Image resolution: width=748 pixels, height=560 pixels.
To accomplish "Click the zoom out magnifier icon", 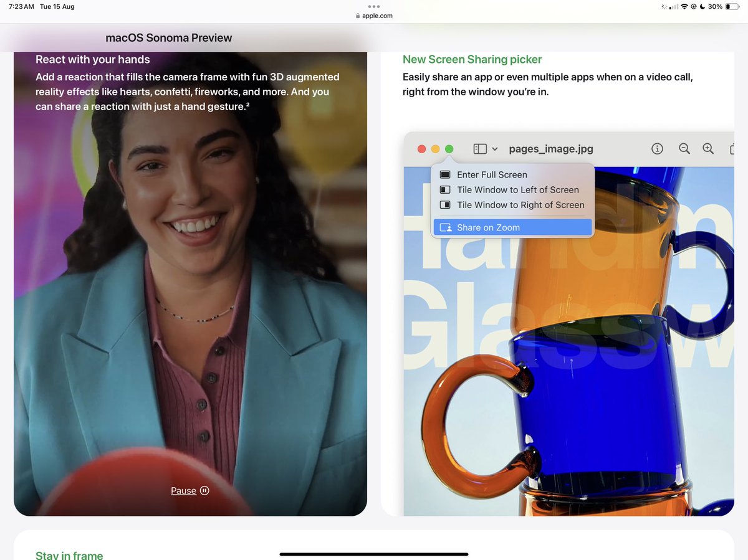I will pyautogui.click(x=684, y=148).
